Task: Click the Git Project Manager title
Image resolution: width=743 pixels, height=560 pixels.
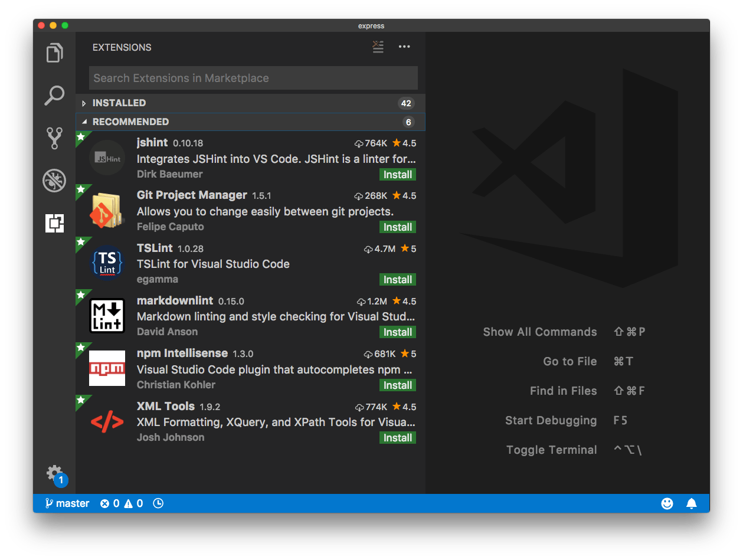Action: tap(192, 195)
